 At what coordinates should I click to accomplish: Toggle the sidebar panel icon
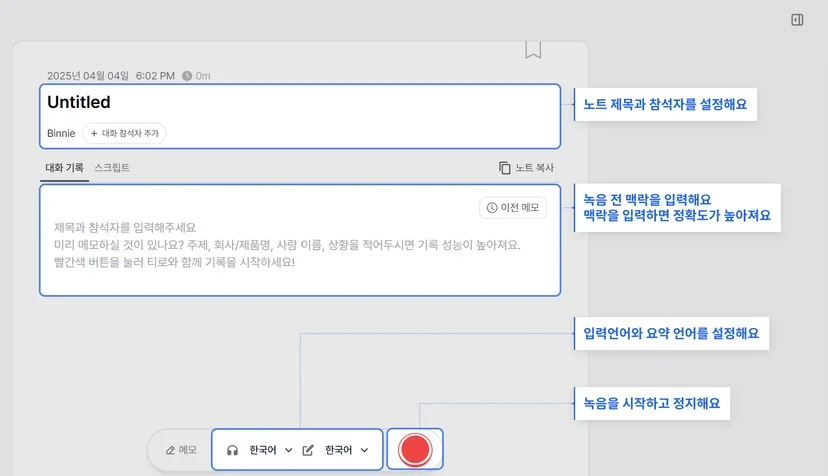[797, 20]
